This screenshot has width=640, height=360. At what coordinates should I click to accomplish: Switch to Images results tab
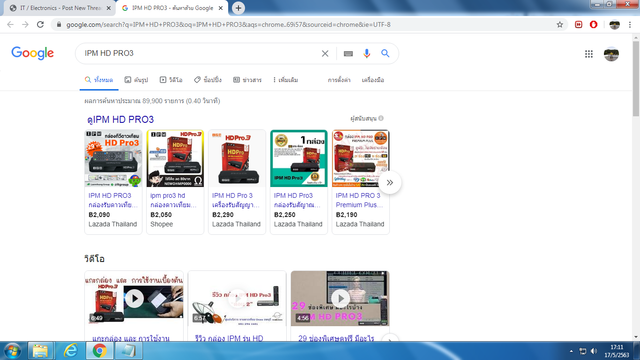click(136, 80)
